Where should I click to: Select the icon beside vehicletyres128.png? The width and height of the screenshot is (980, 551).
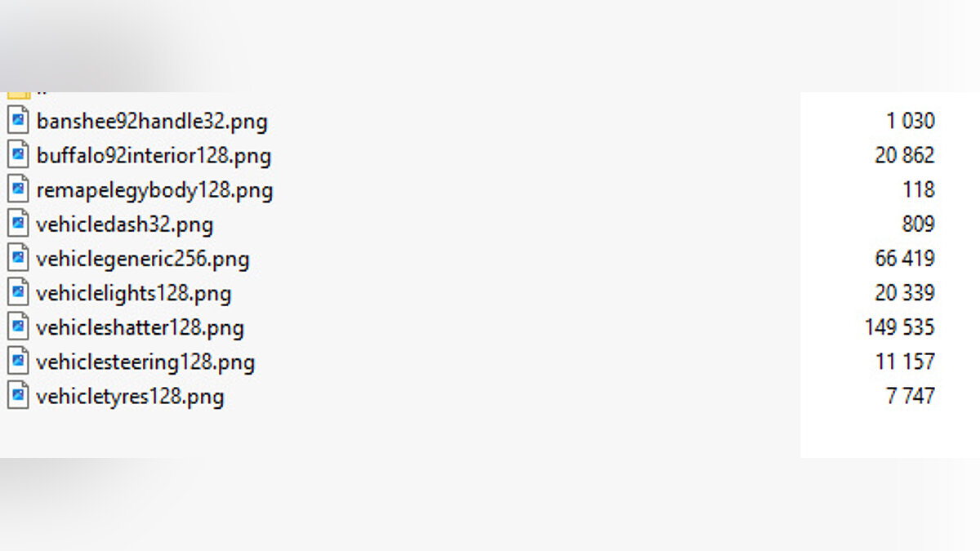(x=18, y=396)
